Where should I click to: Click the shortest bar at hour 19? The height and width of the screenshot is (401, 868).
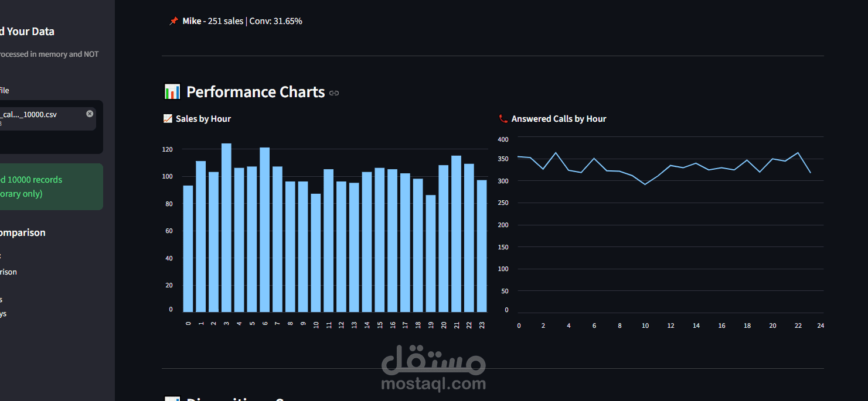[431, 253]
